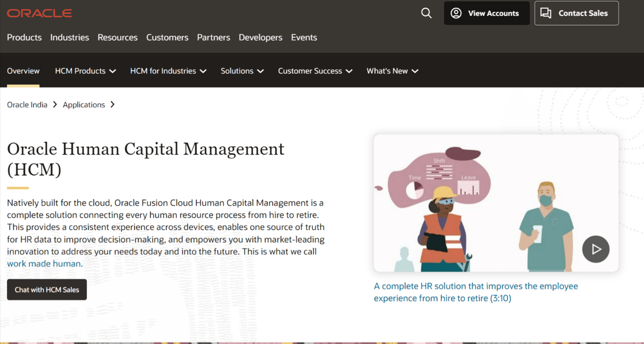
Task: Open the Partners menu
Action: click(214, 37)
